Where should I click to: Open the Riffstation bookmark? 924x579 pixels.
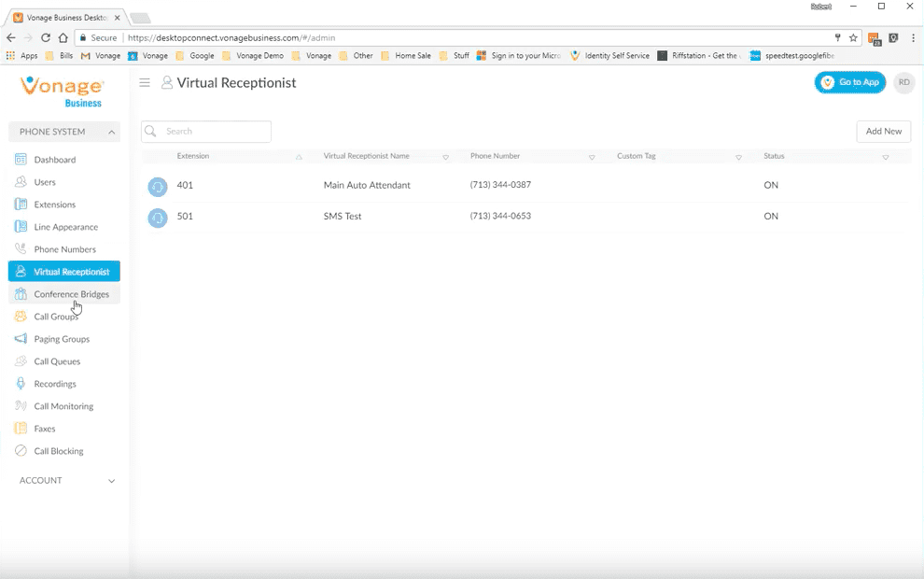(699, 55)
